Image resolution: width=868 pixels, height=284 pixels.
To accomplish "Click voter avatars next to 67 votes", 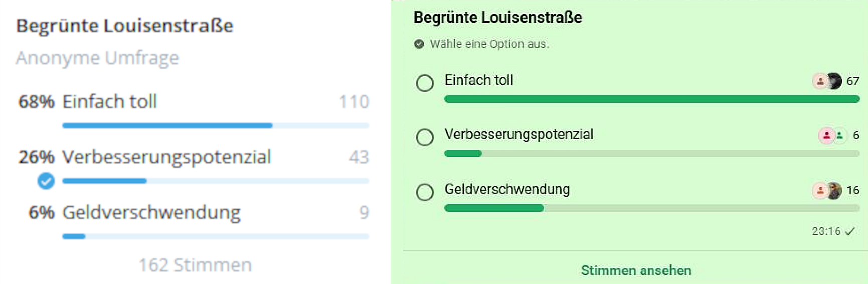I will click(827, 81).
